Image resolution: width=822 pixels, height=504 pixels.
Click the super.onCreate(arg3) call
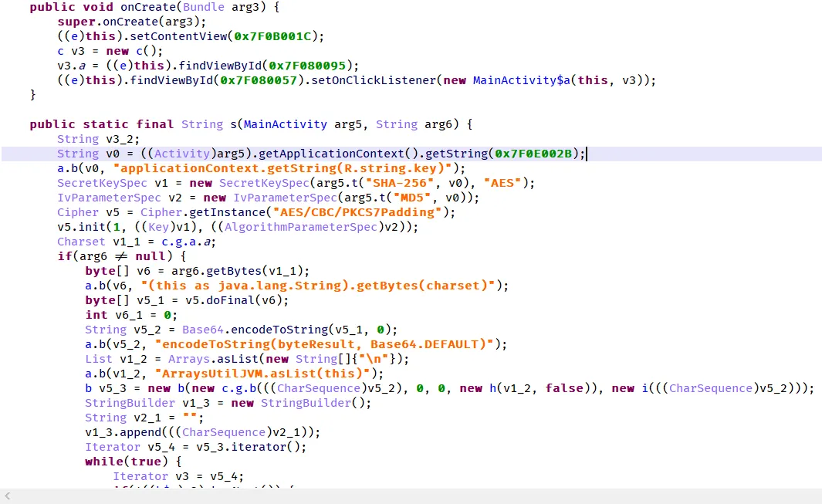pos(131,22)
